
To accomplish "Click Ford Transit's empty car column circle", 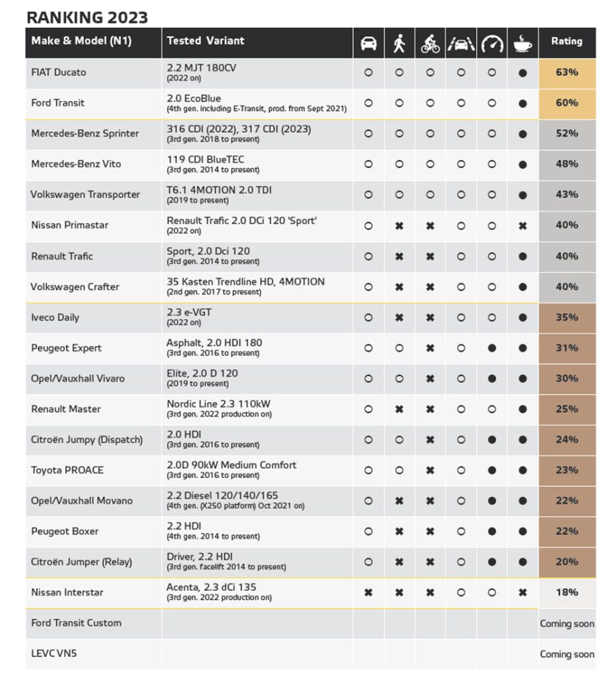I will [x=368, y=103].
